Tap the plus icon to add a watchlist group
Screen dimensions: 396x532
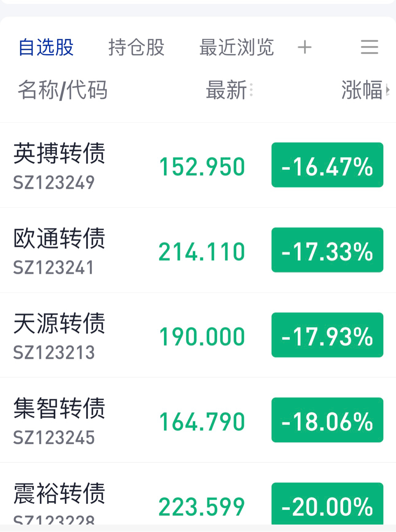[305, 47]
